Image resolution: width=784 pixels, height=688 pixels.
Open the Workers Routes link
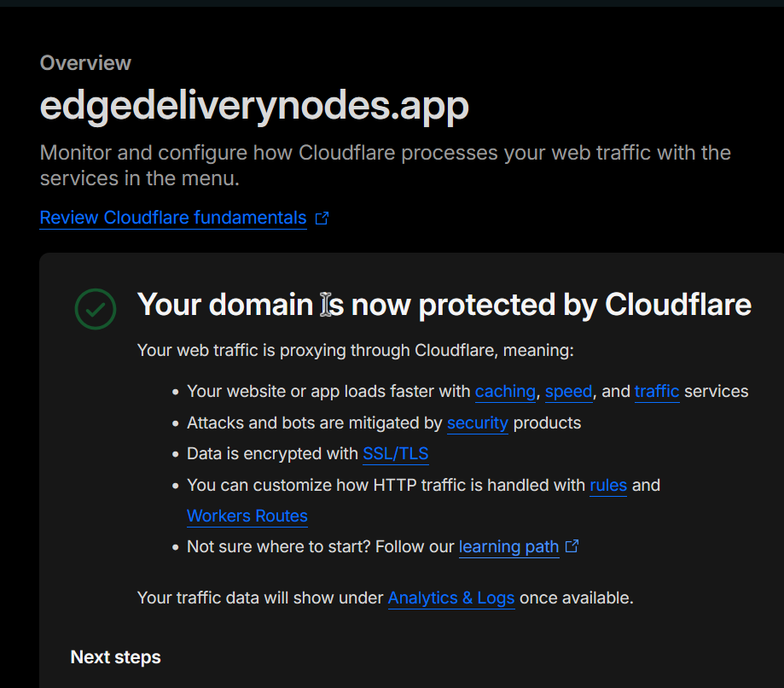(247, 516)
